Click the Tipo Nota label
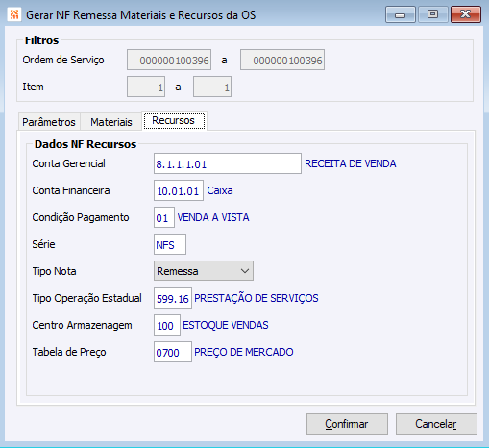The image size is (489, 448). (x=54, y=271)
